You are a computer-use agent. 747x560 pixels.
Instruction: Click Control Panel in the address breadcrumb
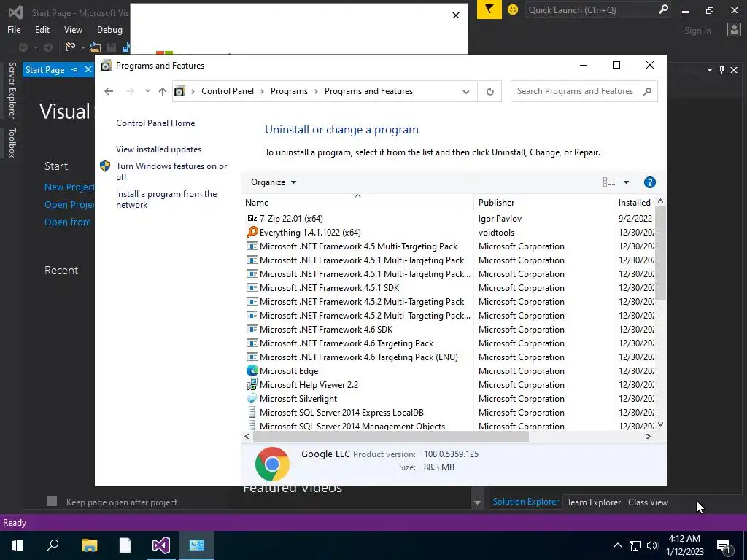point(228,91)
